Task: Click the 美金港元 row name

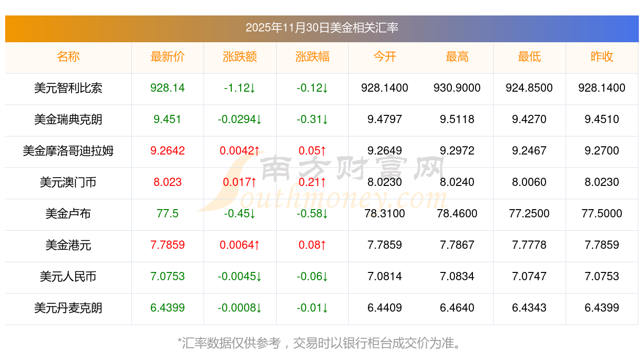Action: click(69, 245)
